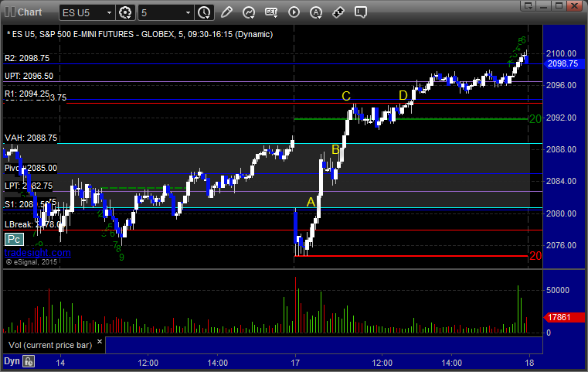Click the yellow A marker on chart

click(x=311, y=202)
